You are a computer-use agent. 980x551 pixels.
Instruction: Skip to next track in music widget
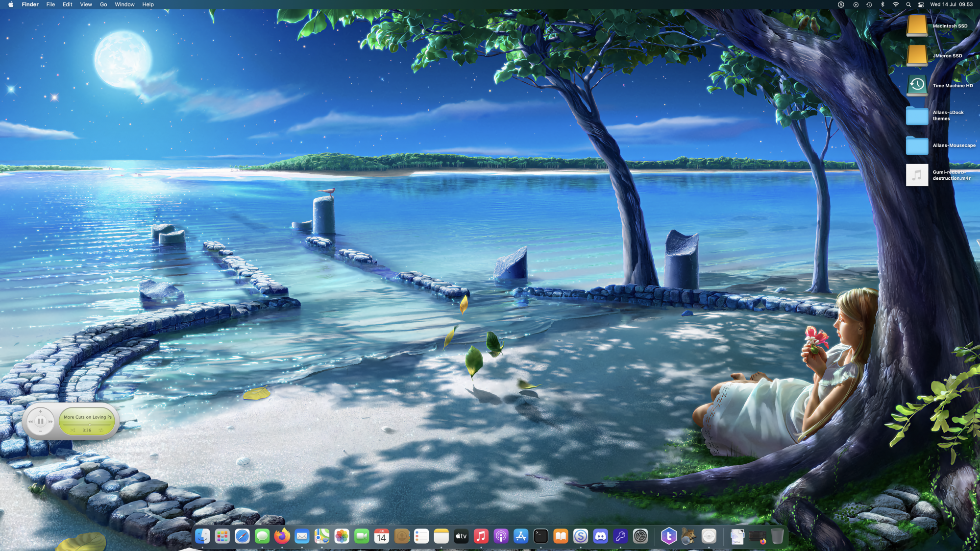[x=50, y=421]
